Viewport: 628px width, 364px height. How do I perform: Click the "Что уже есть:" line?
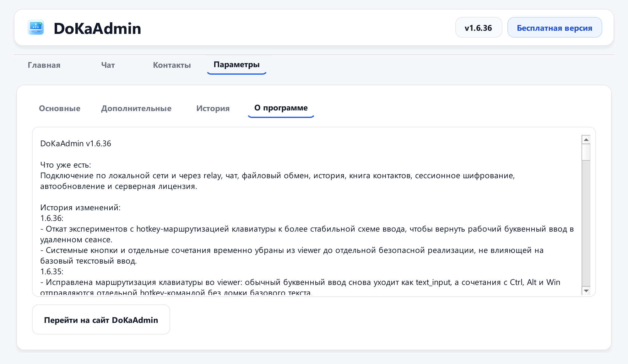[x=66, y=165]
